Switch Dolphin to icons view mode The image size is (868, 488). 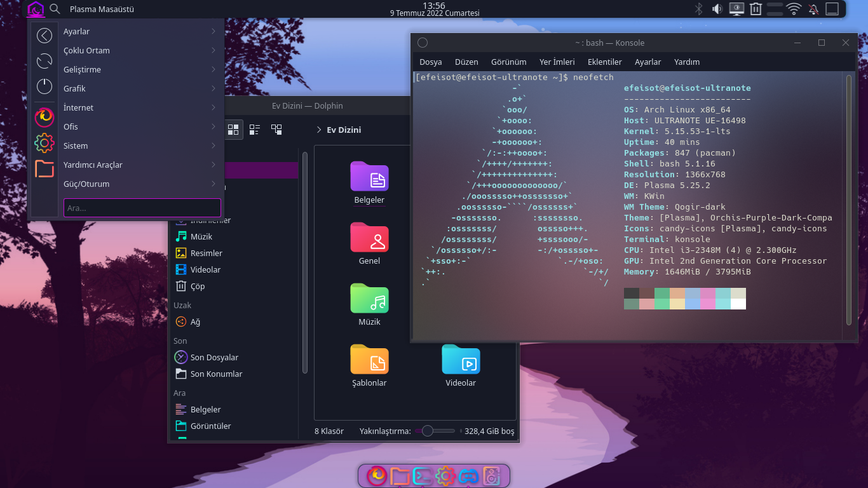tap(233, 130)
